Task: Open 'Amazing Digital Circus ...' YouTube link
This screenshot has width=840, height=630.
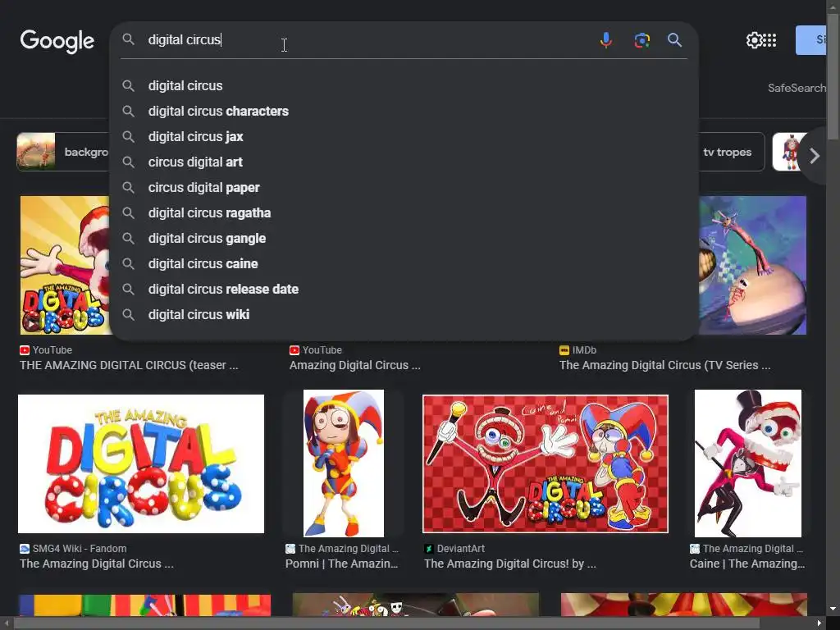Action: [x=354, y=365]
